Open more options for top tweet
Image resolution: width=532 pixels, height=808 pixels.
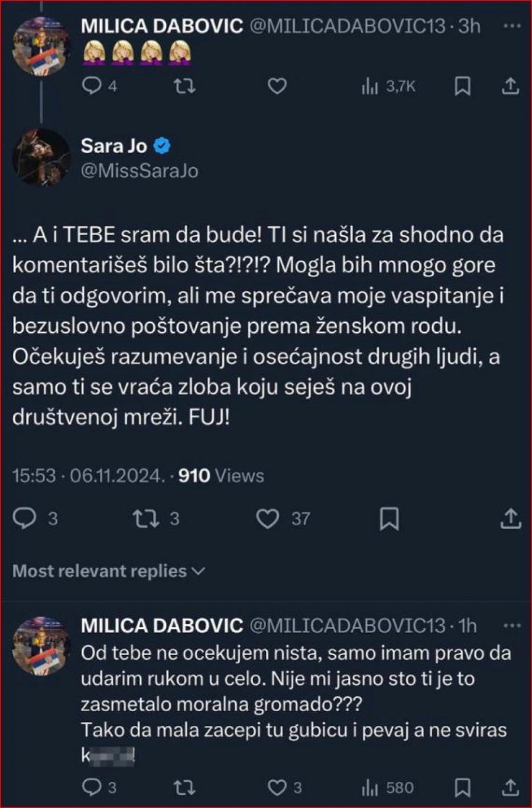(511, 26)
